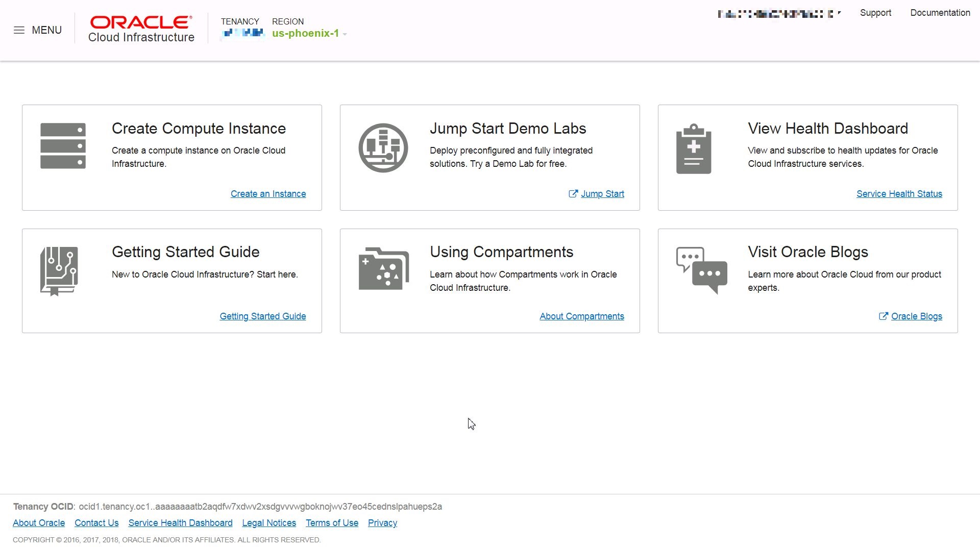Click the external link icon beside Jump Start
This screenshot has width=980, height=551.
(573, 194)
